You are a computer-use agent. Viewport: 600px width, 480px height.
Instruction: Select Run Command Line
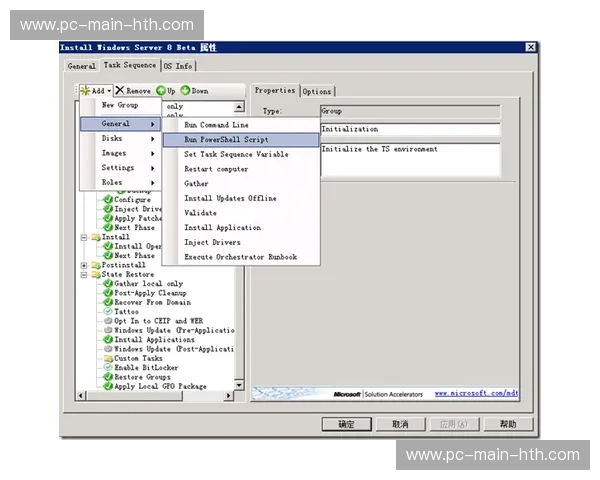pos(241,125)
